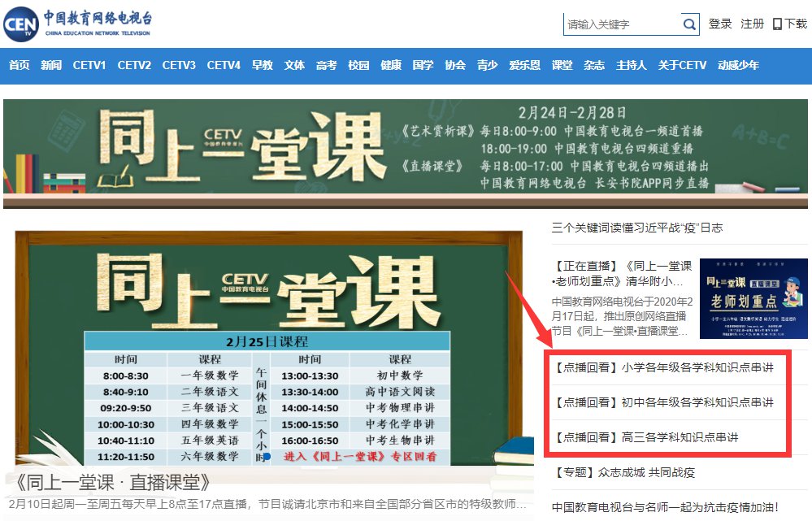Click the search magnifier icon
812x521 pixels.
(x=689, y=24)
